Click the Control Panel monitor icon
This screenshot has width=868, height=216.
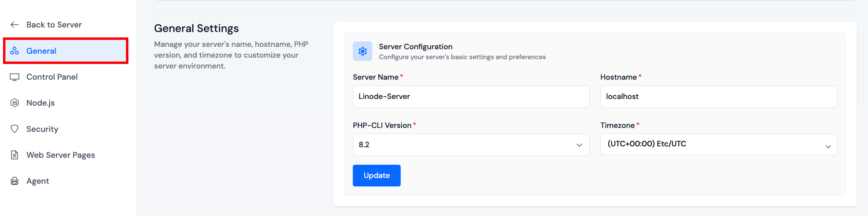tap(14, 77)
